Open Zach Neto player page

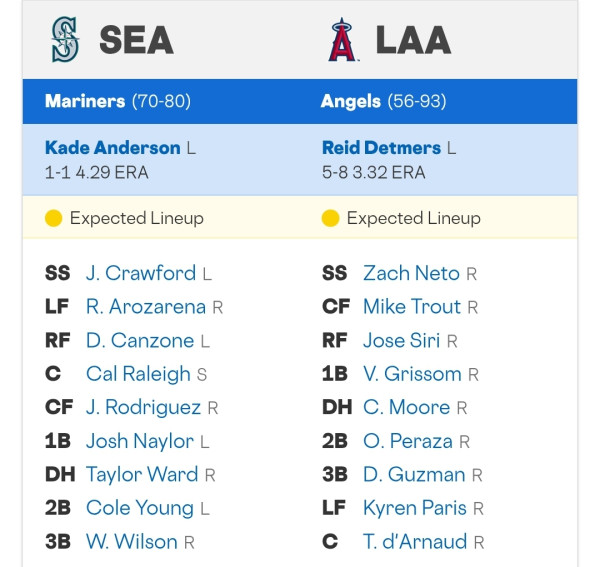click(x=411, y=273)
